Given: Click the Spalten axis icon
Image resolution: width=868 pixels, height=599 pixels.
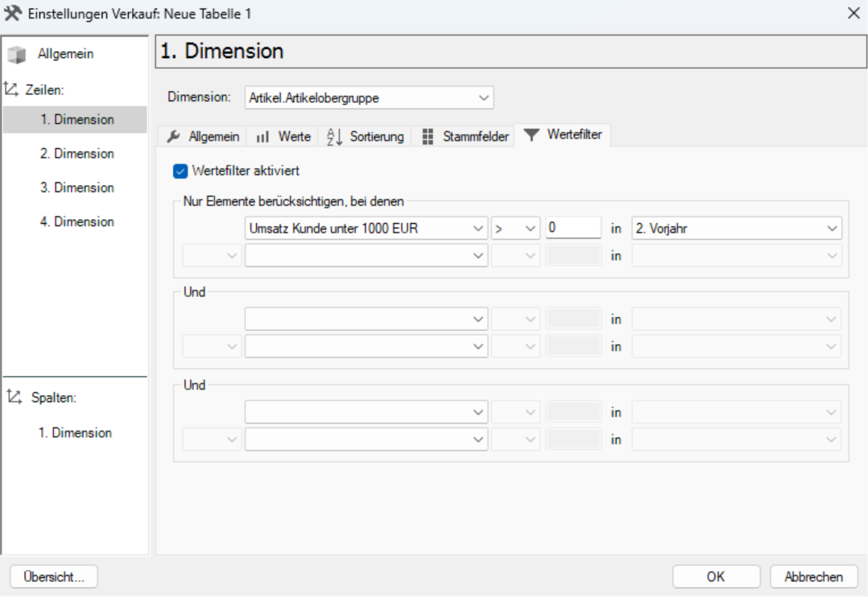Looking at the screenshot, I should coord(14,397).
